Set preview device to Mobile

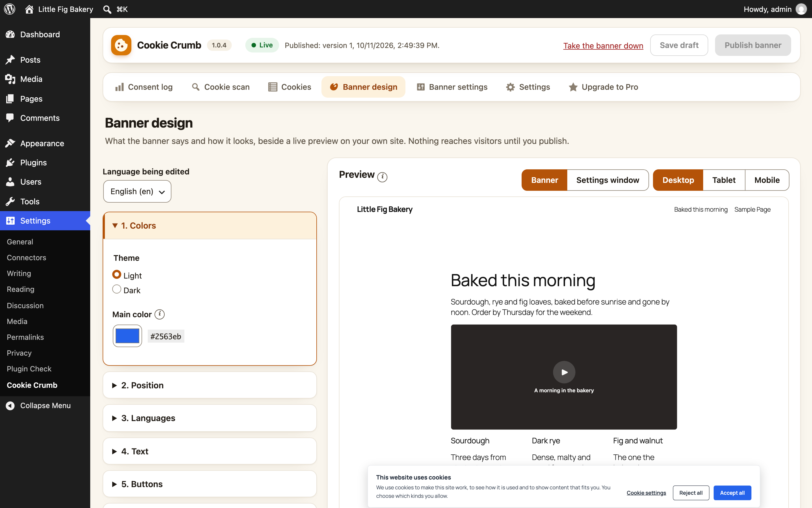tap(767, 180)
